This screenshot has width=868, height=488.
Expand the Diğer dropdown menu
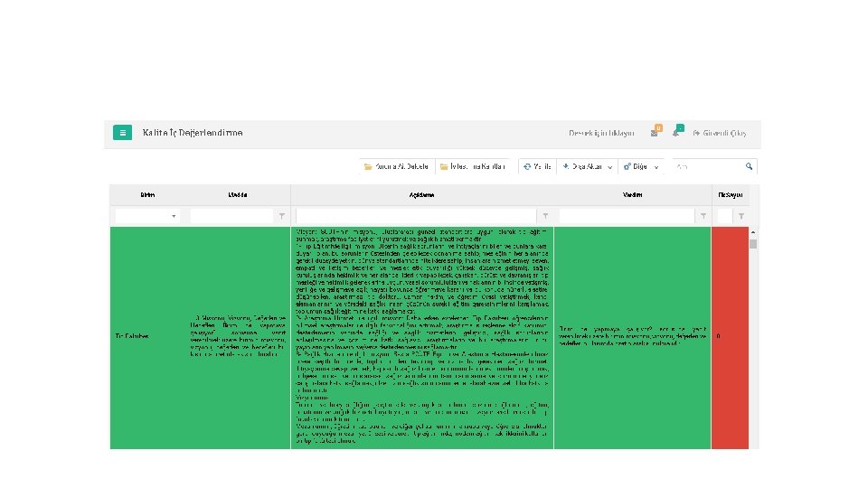click(x=641, y=166)
